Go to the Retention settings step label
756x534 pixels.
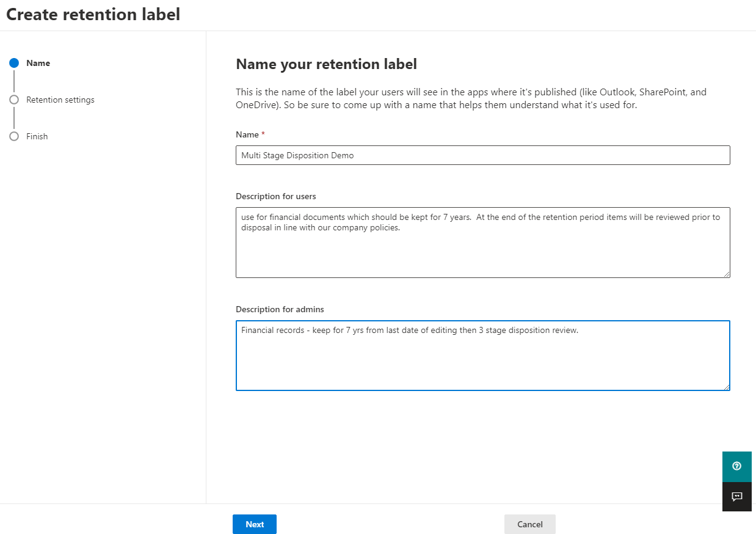pyautogui.click(x=60, y=100)
